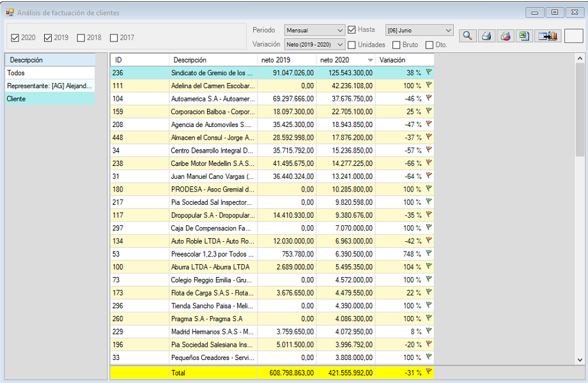Export the data with the Excel icon
The height and width of the screenshot is (383, 588).
(x=524, y=36)
